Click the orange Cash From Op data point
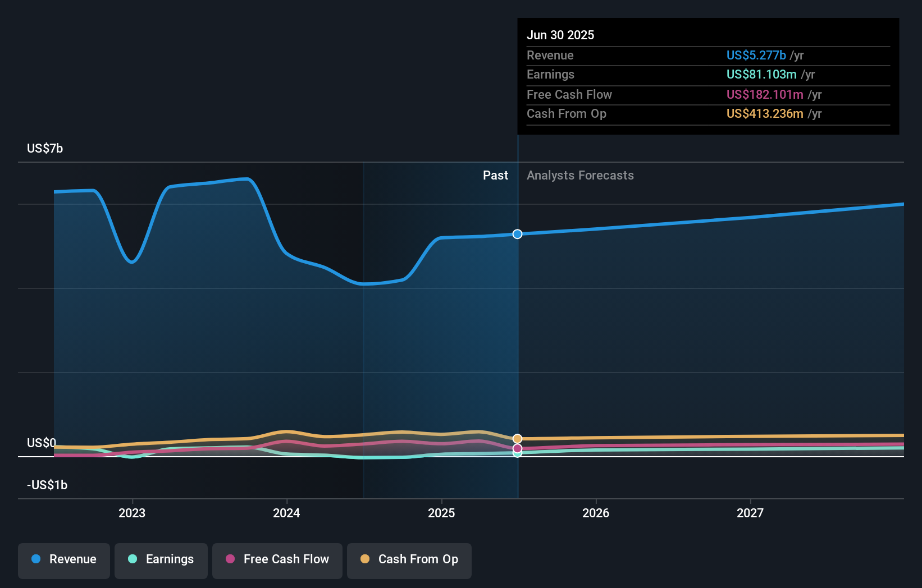 (x=517, y=439)
